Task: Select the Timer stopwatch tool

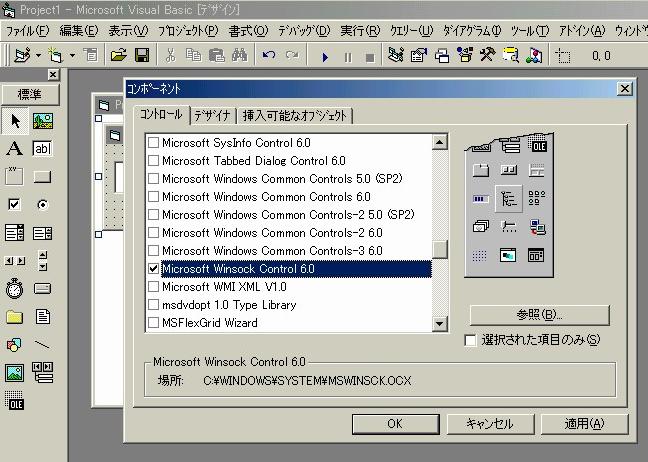Action: coord(14,288)
